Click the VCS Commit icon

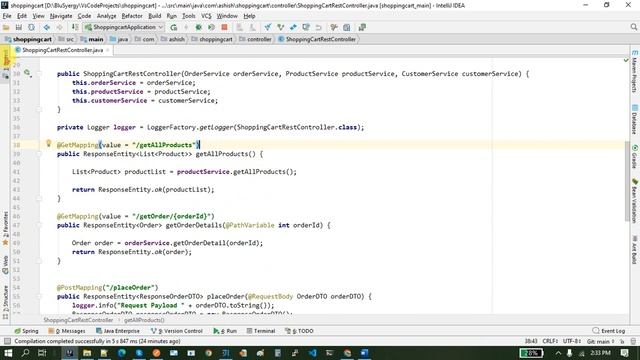coord(280,27)
